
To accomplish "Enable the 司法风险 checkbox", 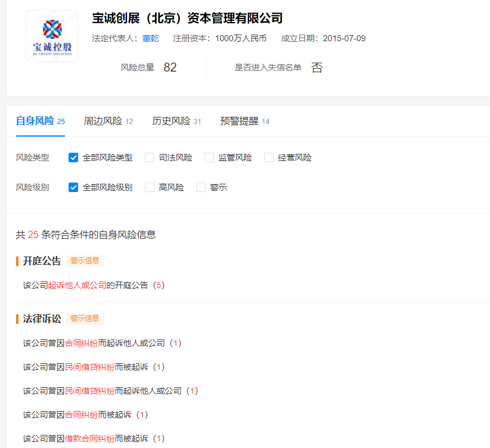I will [150, 158].
